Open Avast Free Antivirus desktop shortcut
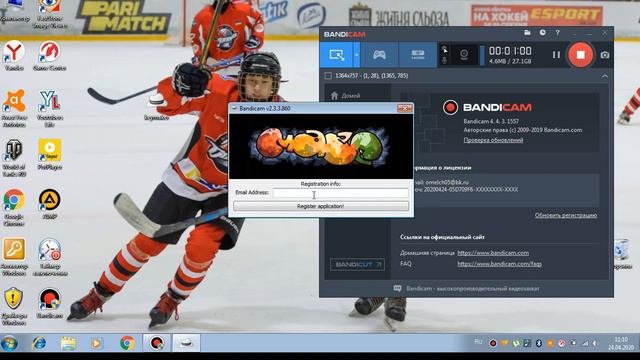The width and height of the screenshot is (640, 360). point(14,109)
